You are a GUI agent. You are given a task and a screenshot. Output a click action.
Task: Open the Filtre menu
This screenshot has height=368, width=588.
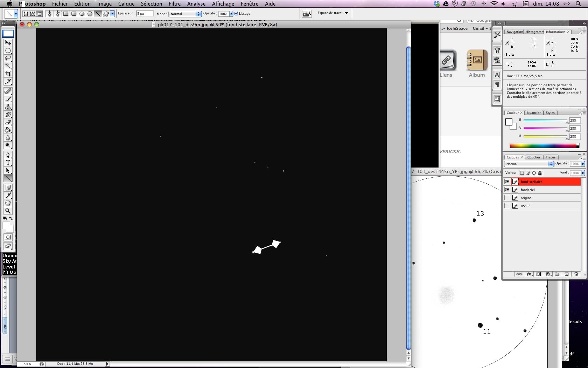[175, 4]
